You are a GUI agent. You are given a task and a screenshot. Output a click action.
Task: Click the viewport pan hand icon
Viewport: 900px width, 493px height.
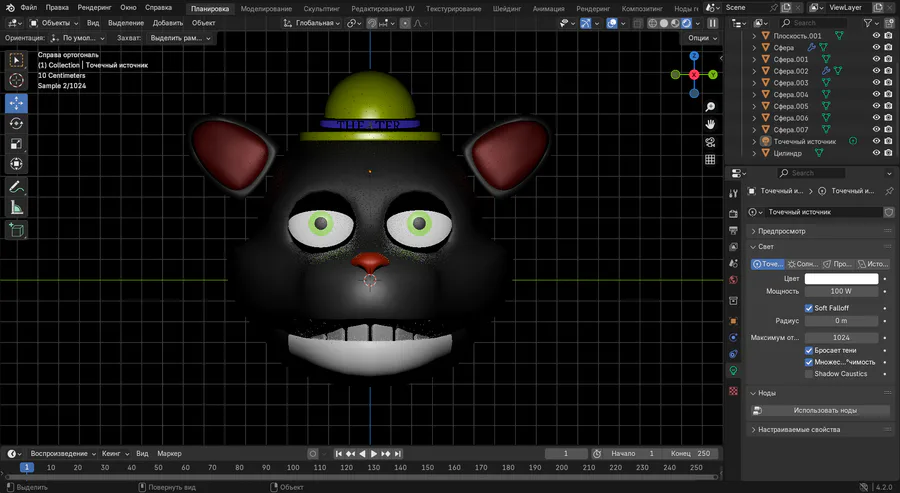pos(710,125)
